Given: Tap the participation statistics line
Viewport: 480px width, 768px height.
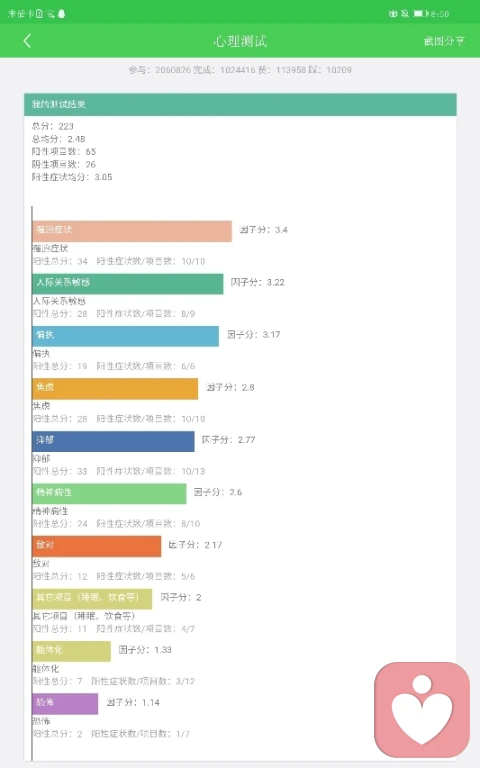Looking at the screenshot, I should pyautogui.click(x=240, y=70).
